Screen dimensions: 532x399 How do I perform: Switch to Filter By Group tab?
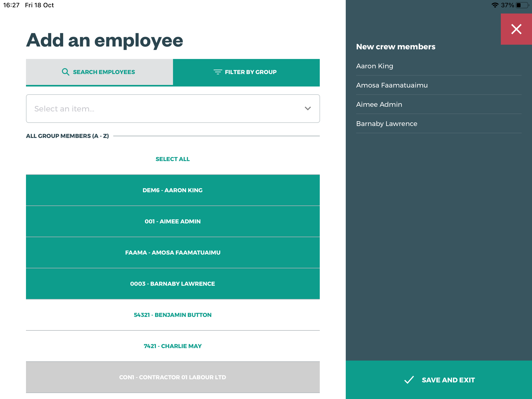click(x=246, y=72)
